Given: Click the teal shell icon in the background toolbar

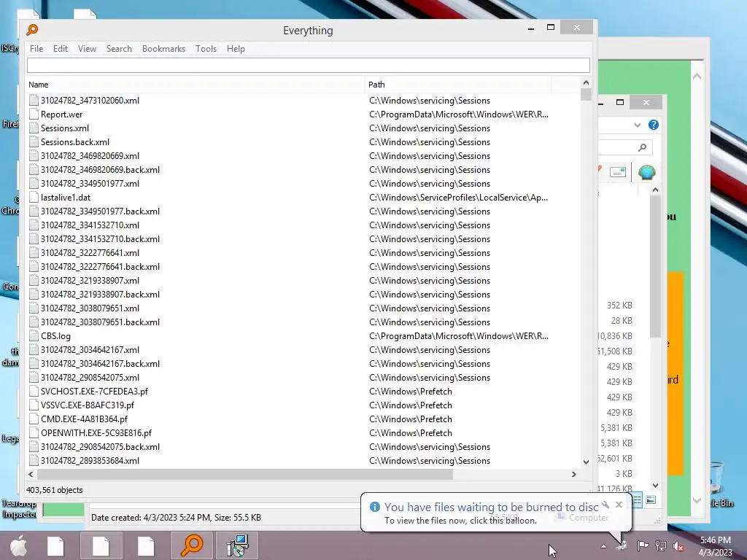Looking at the screenshot, I should (646, 172).
